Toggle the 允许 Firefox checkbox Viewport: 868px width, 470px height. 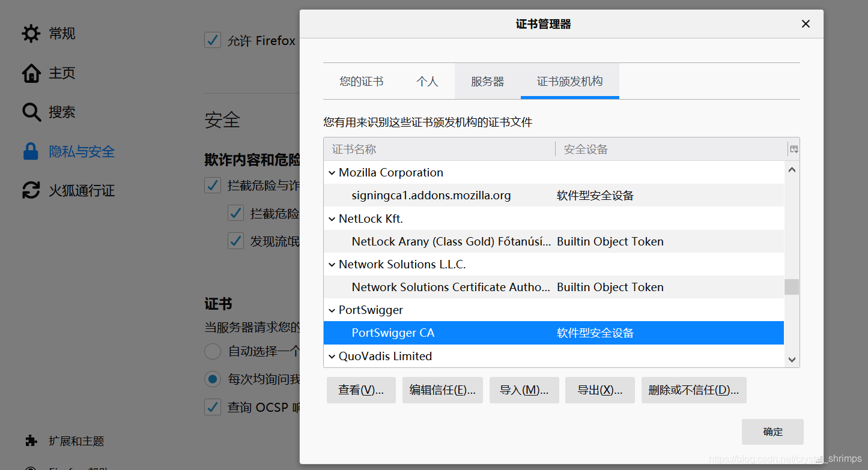pos(213,40)
